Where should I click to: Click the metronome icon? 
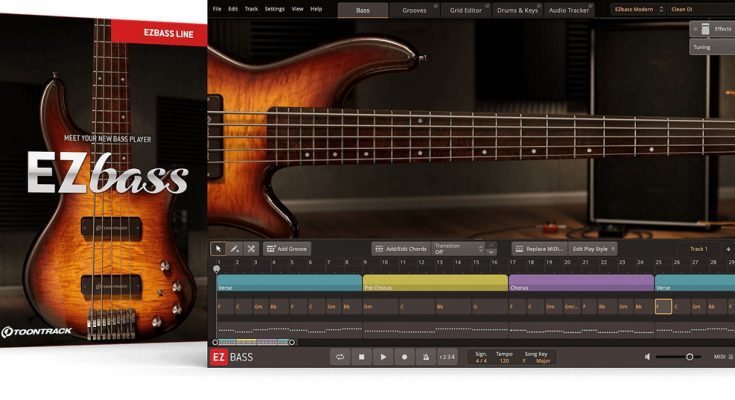tap(425, 357)
